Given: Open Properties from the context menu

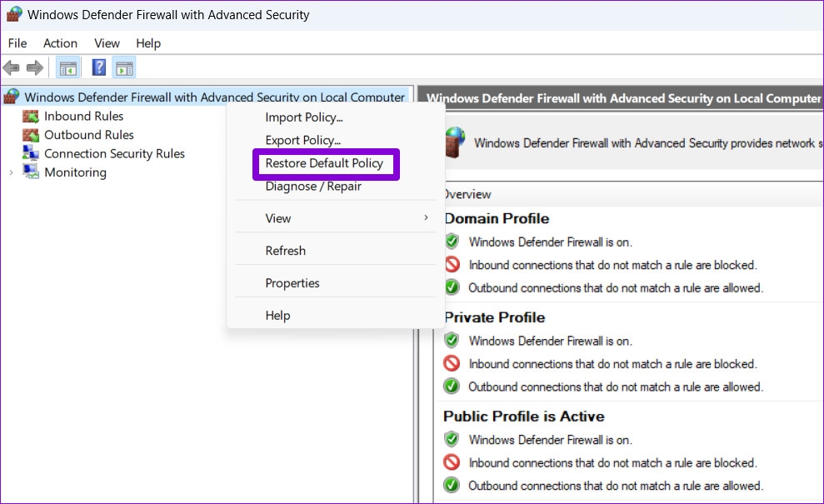Looking at the screenshot, I should pyautogui.click(x=292, y=283).
